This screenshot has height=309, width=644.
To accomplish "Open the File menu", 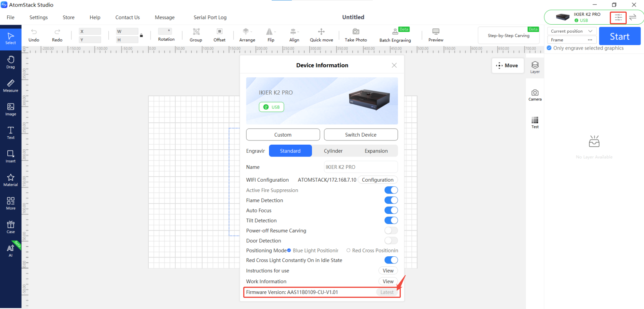I will (x=11, y=17).
